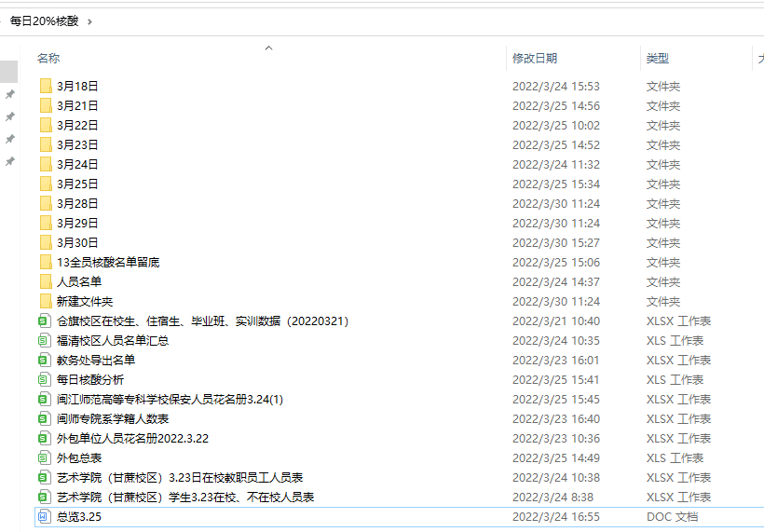
Task: Click the 新建文件夹 folder icon
Action: pos(45,301)
